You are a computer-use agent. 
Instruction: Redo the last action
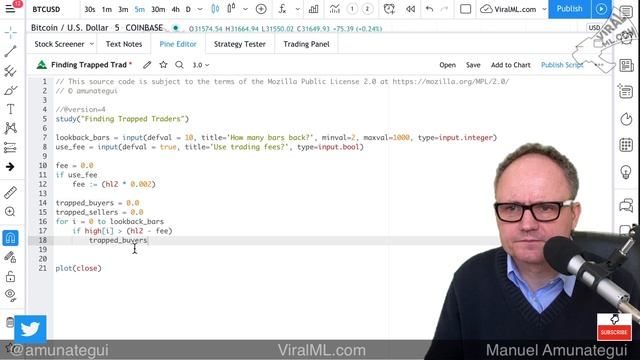click(444, 9)
